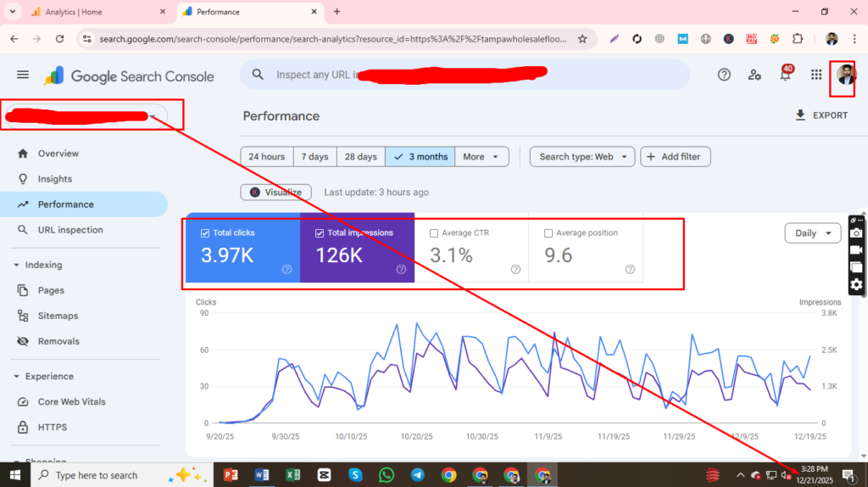
Task: Open WhatsApp from the taskbar
Action: [x=387, y=475]
